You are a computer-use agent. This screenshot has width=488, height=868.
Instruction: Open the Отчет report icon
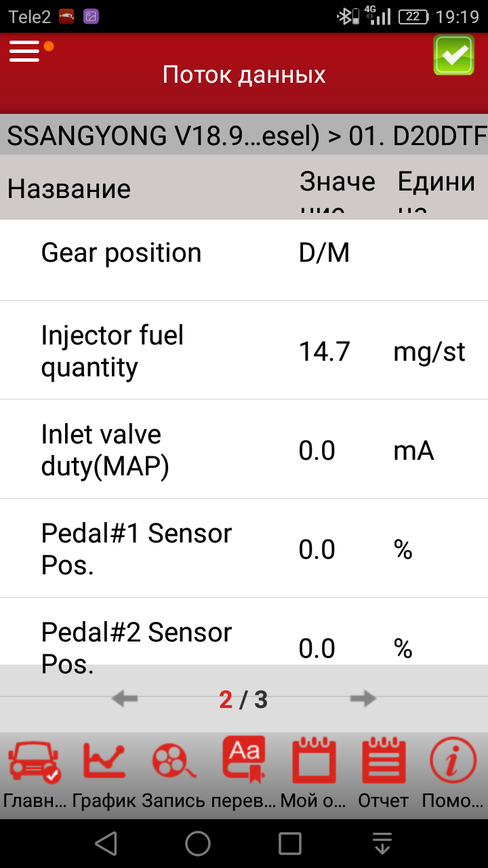[x=384, y=763]
